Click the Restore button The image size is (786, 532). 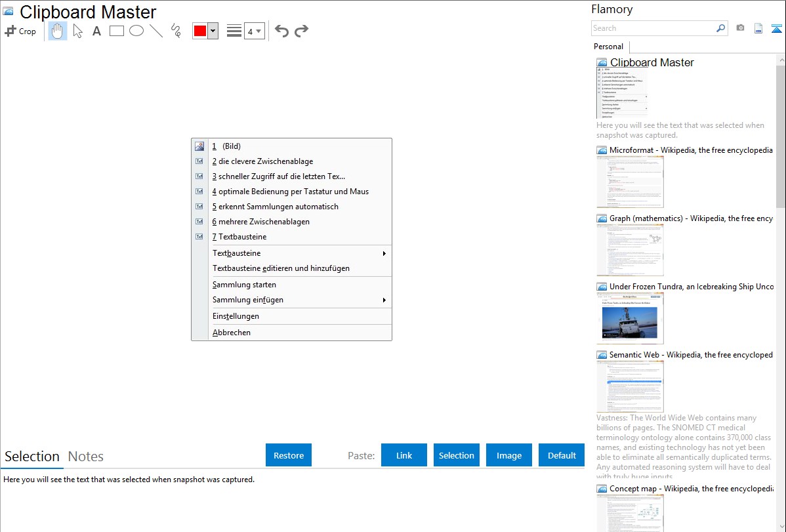[289, 455]
